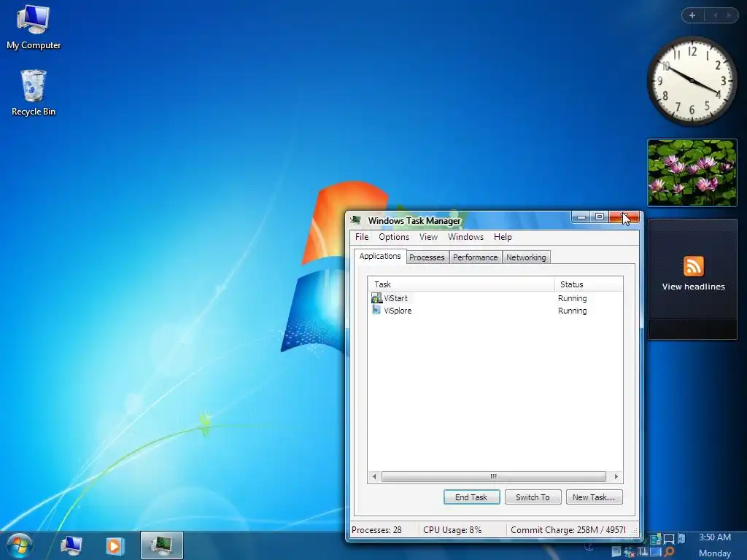
Task: Click the horizontal scrollbar right arrow
Action: (x=616, y=476)
